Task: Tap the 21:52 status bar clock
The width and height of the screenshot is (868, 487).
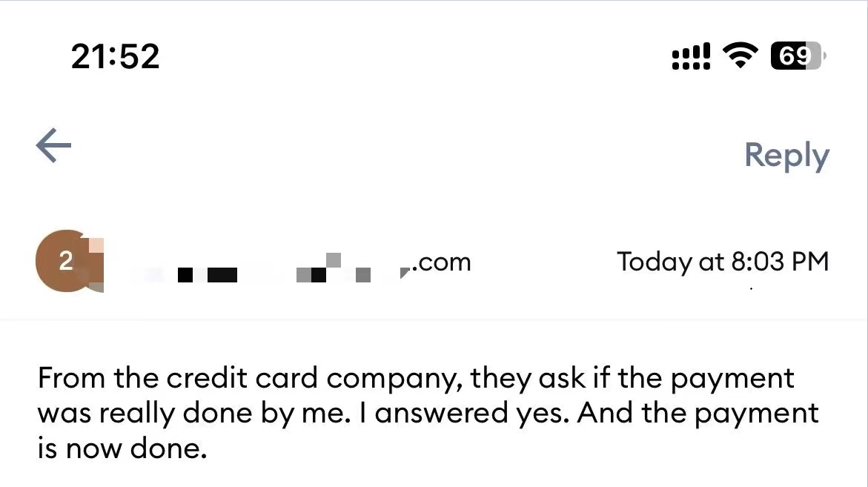Action: pyautogui.click(x=115, y=56)
